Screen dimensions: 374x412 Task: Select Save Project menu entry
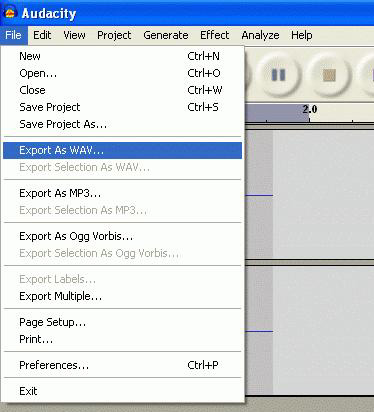click(123, 107)
